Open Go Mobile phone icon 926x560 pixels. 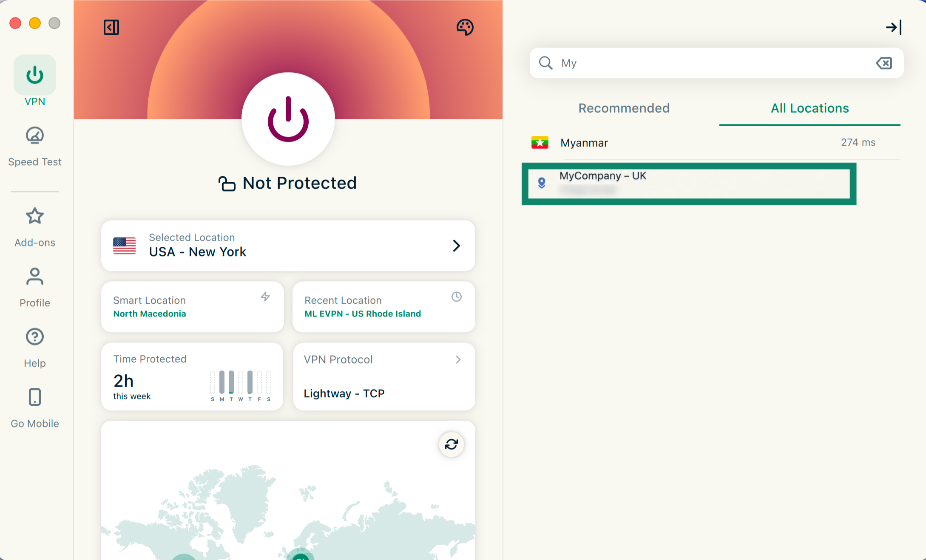point(35,397)
